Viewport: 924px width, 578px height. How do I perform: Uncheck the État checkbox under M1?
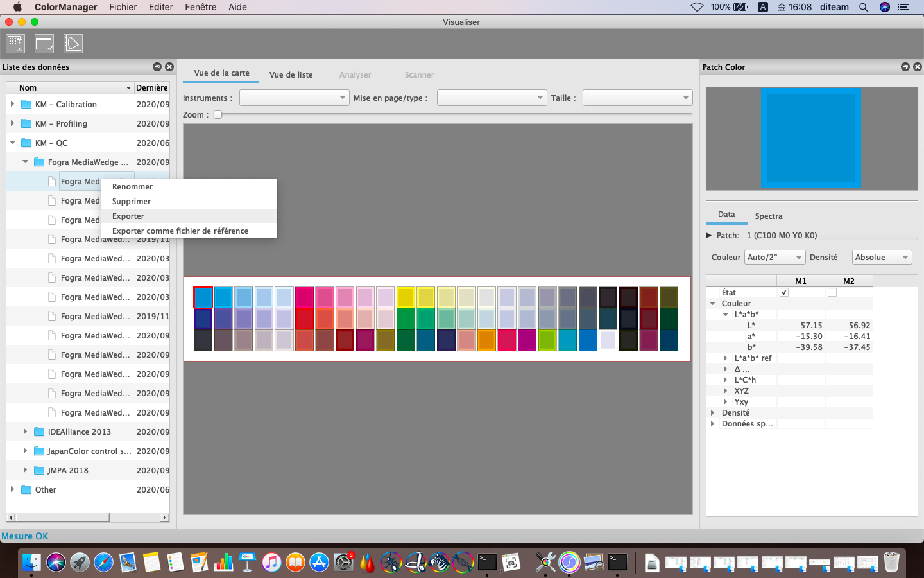[783, 292]
